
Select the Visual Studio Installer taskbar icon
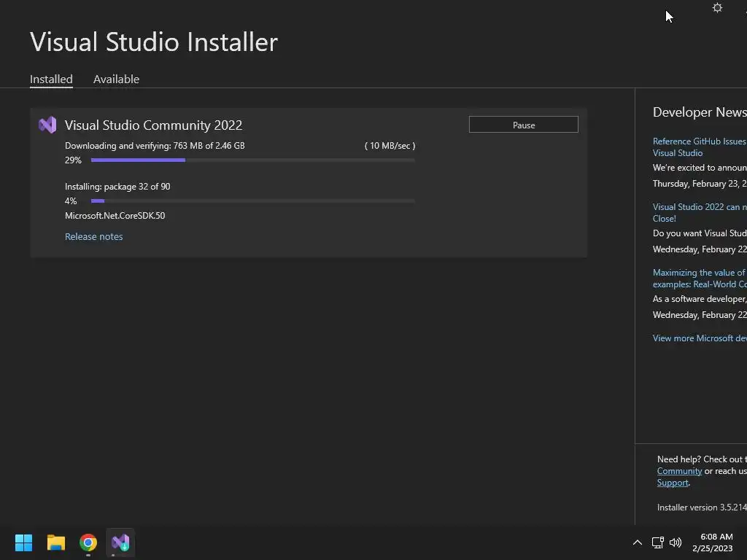point(120,542)
